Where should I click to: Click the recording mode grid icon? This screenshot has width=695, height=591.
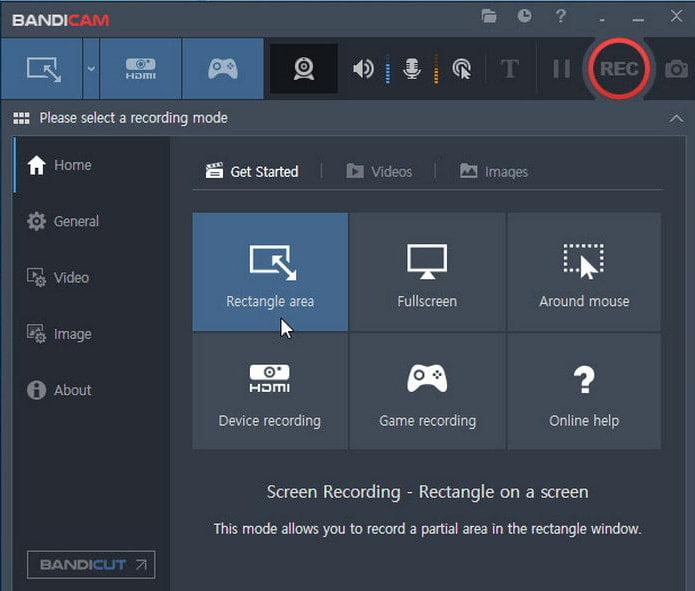[x=21, y=118]
